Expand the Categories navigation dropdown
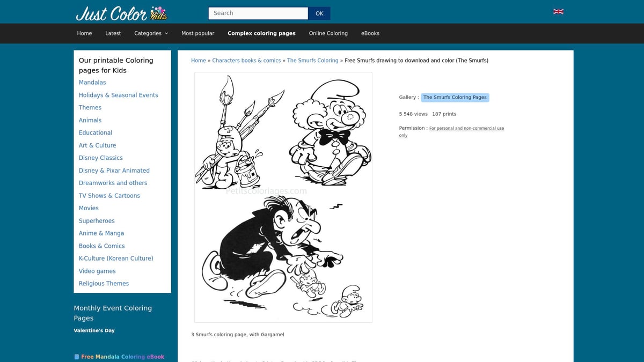The width and height of the screenshot is (644, 362). point(151,33)
